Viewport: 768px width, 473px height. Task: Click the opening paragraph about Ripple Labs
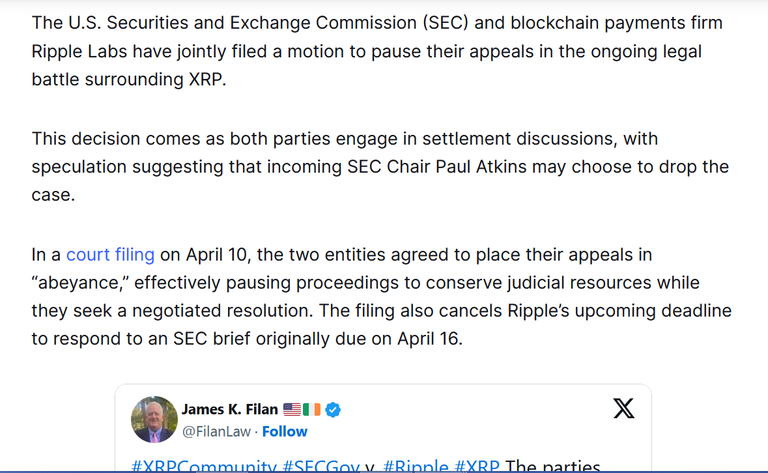[x=377, y=51]
